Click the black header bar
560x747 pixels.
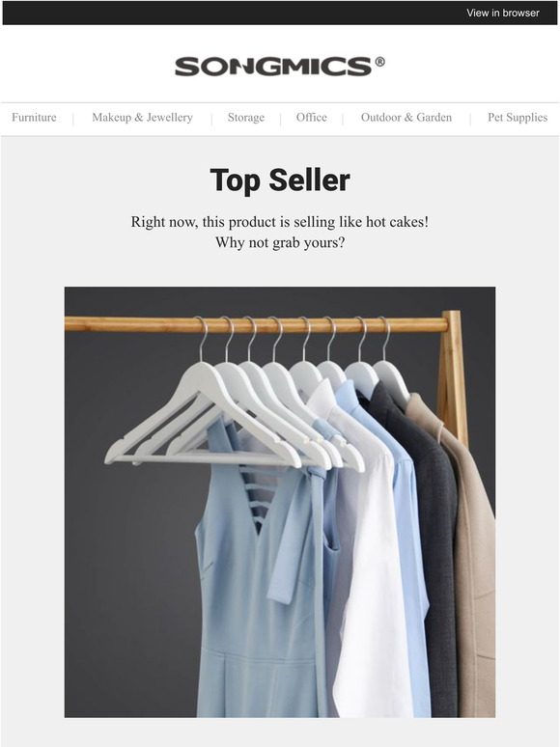(280, 13)
